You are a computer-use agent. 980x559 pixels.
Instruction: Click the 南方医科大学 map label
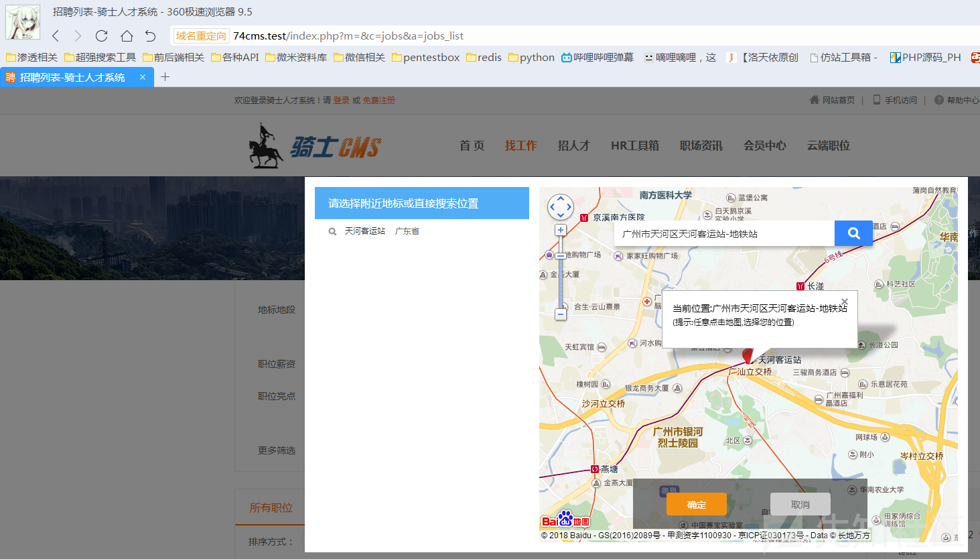pos(665,195)
